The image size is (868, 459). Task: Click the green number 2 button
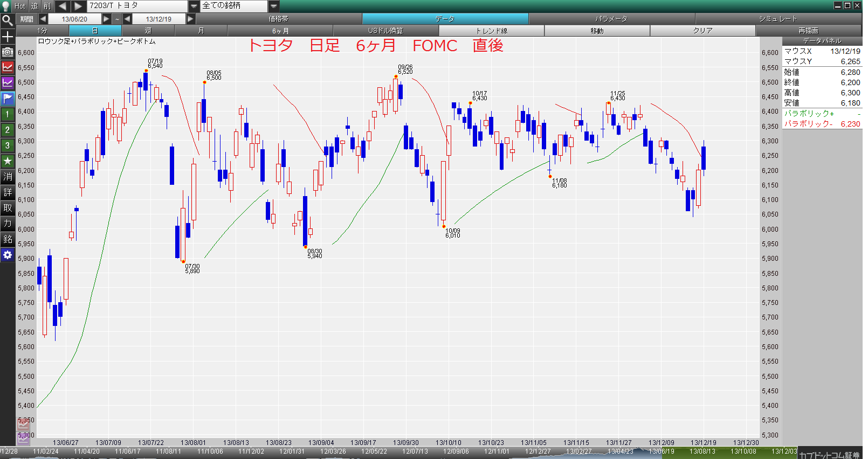click(8, 130)
